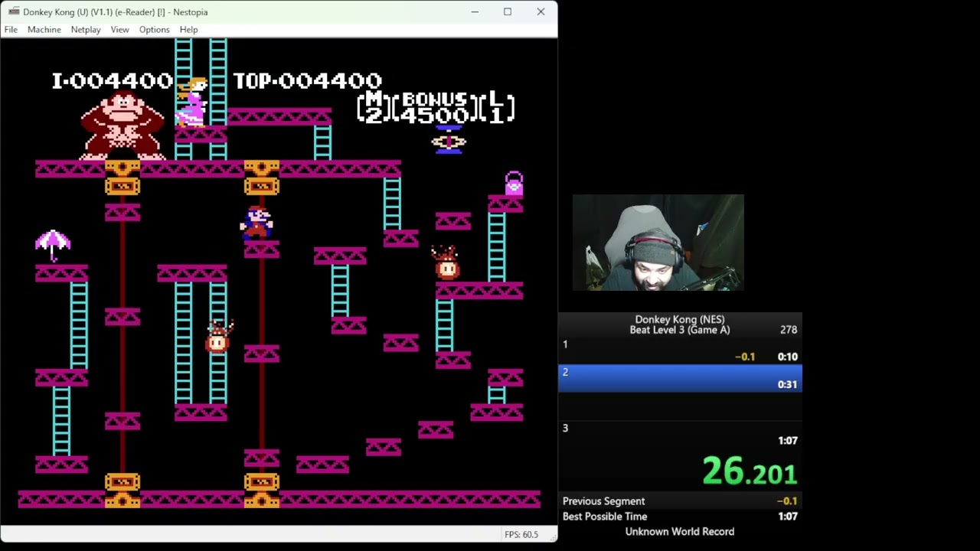Select split row 3 with time 1:07

click(680, 434)
